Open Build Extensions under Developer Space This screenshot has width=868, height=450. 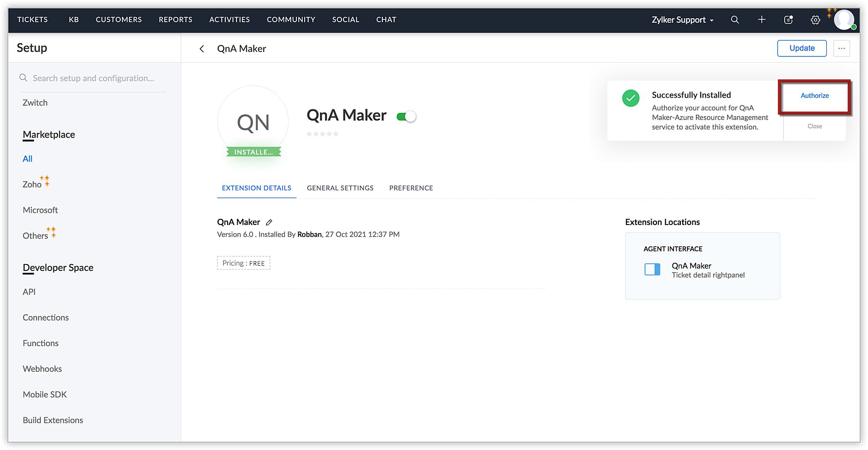[53, 420]
